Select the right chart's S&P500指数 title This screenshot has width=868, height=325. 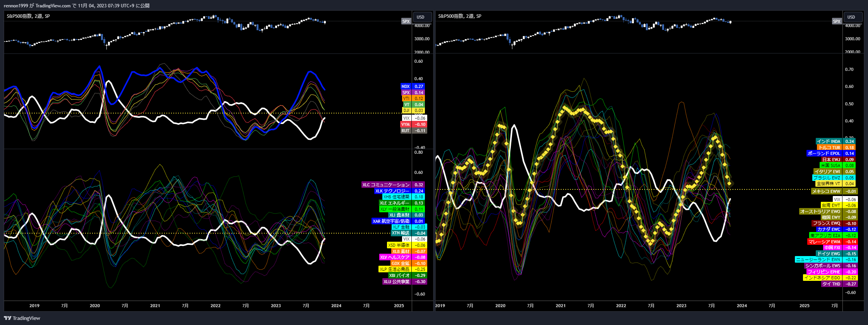(460, 16)
